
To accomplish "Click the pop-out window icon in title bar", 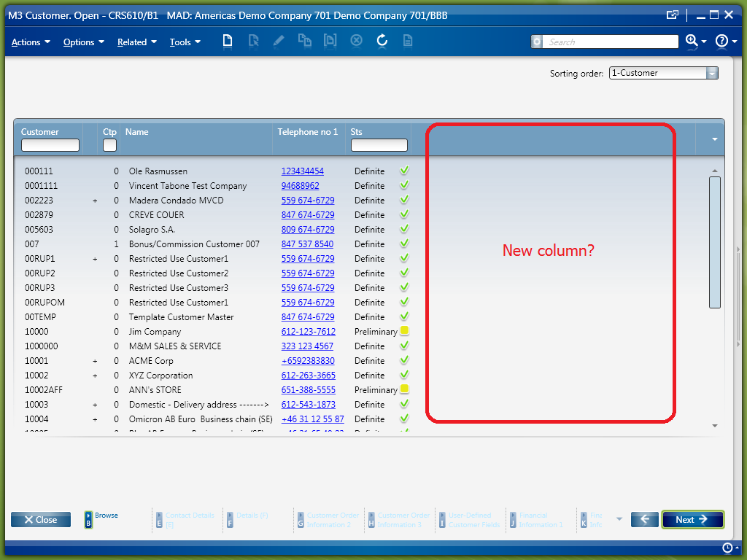I will coord(672,15).
